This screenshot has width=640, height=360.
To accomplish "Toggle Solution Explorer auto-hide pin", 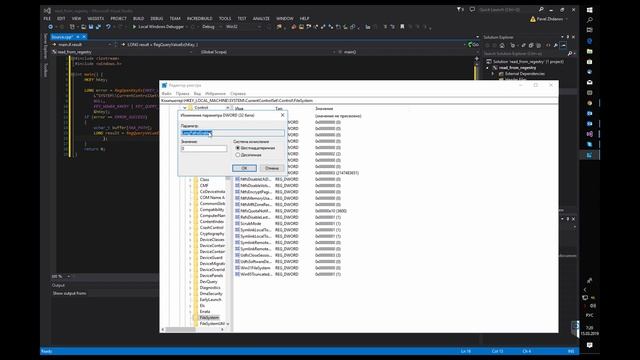I will [567, 37].
